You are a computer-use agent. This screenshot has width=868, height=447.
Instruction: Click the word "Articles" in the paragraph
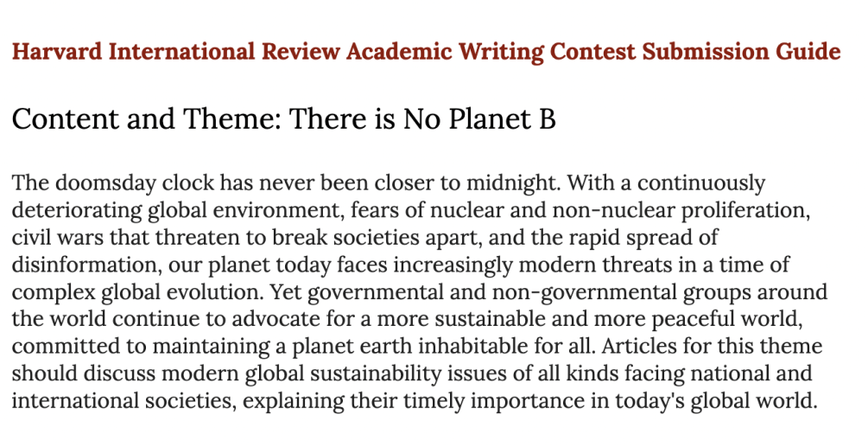[x=639, y=346]
